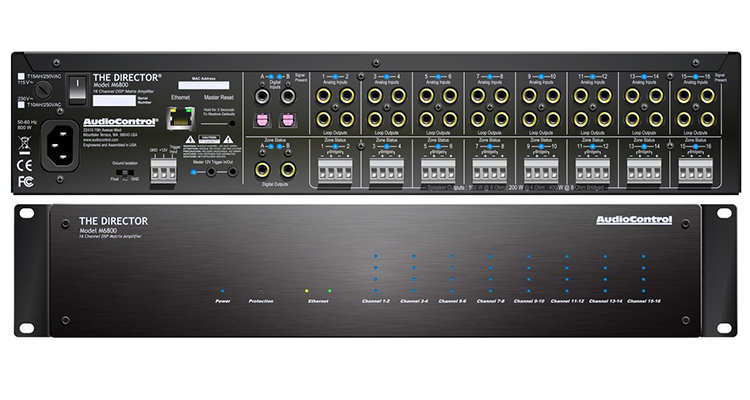Click the right warning triangle symbol
Viewport: 750px width, 400px height.
pyautogui.click(x=228, y=140)
